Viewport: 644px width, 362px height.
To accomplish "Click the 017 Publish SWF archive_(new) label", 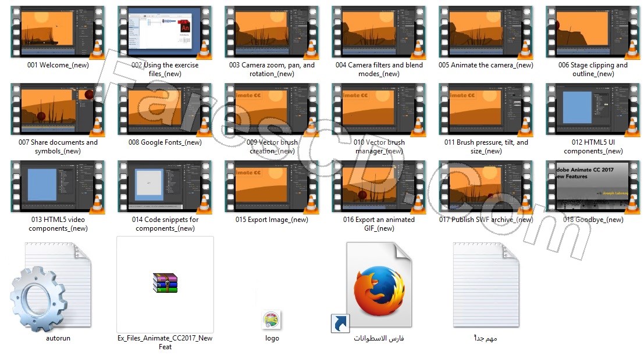I will tap(486, 220).
